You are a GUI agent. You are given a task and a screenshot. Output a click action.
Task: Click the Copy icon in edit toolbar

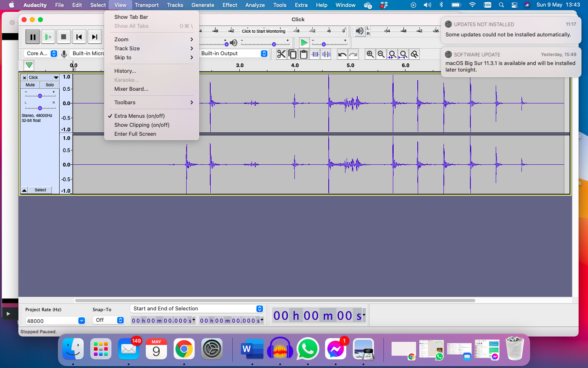coord(292,54)
